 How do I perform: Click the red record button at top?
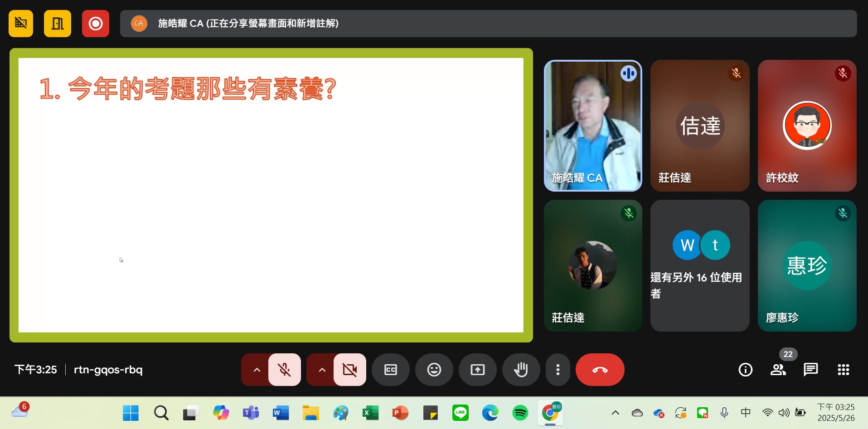click(96, 24)
